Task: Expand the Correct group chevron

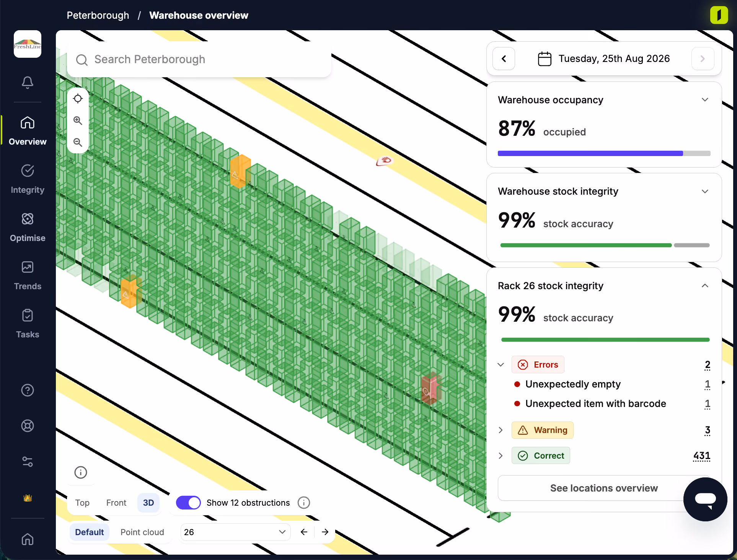Action: (501, 456)
